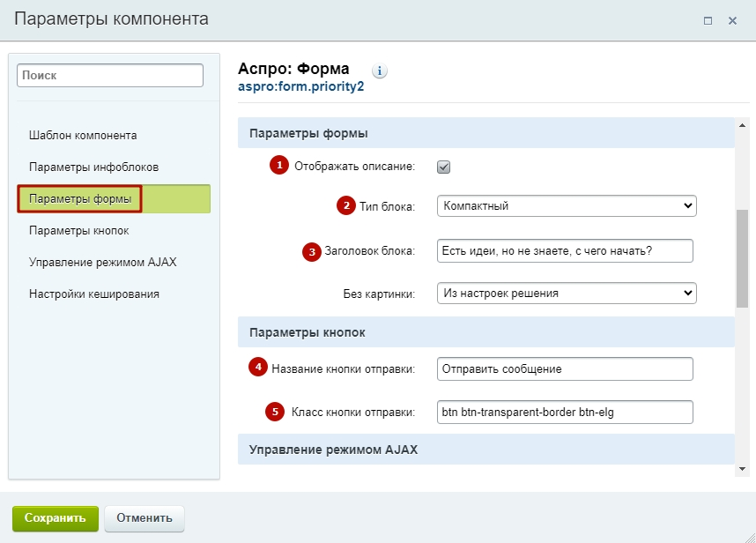Expand the Без картинки dropdown

(567, 294)
